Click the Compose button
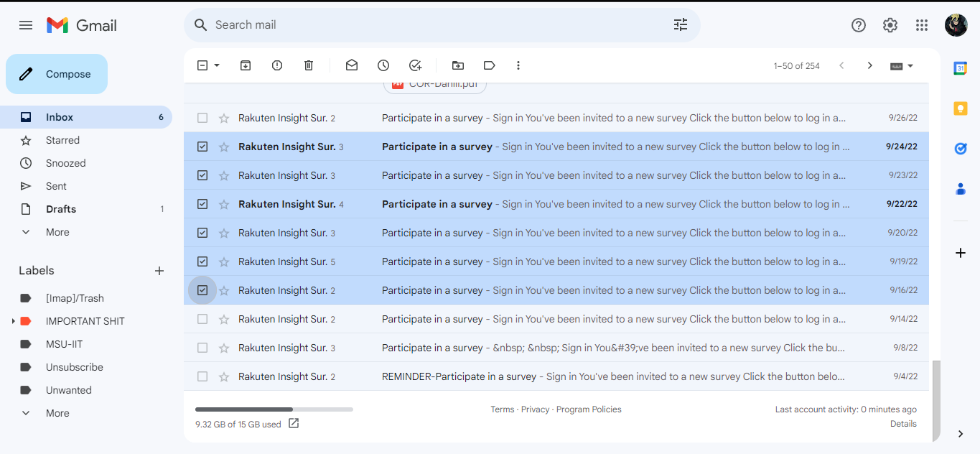This screenshot has height=454, width=980. (x=57, y=74)
